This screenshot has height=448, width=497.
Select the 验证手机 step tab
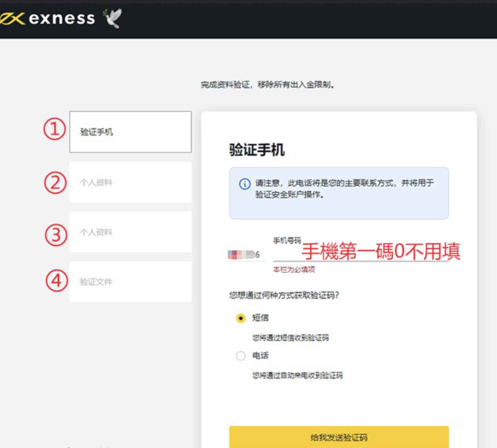130,132
